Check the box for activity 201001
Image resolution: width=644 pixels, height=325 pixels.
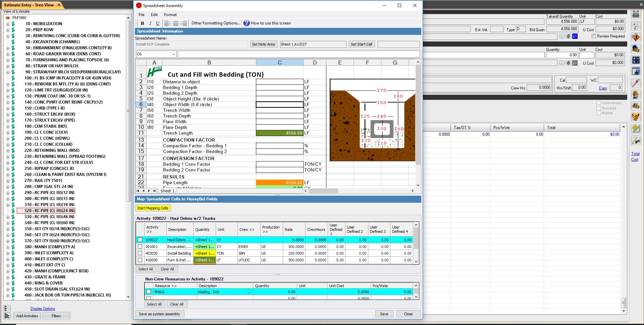(x=140, y=247)
